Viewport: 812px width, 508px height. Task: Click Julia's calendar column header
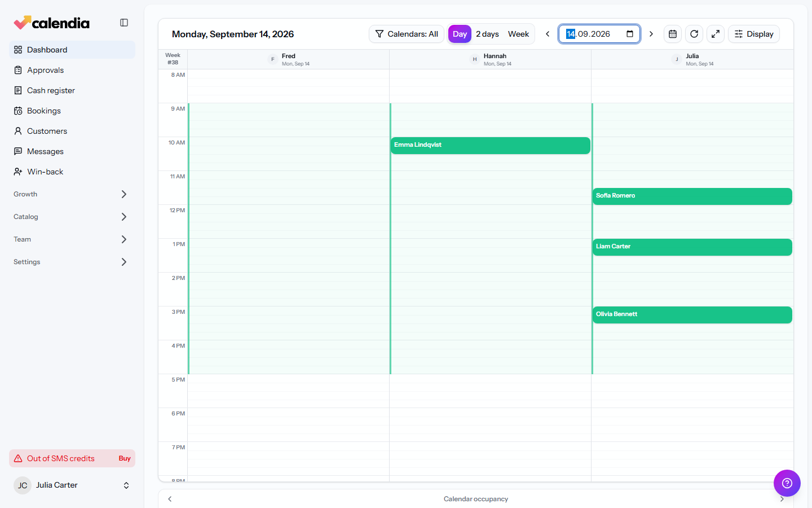coord(692,59)
